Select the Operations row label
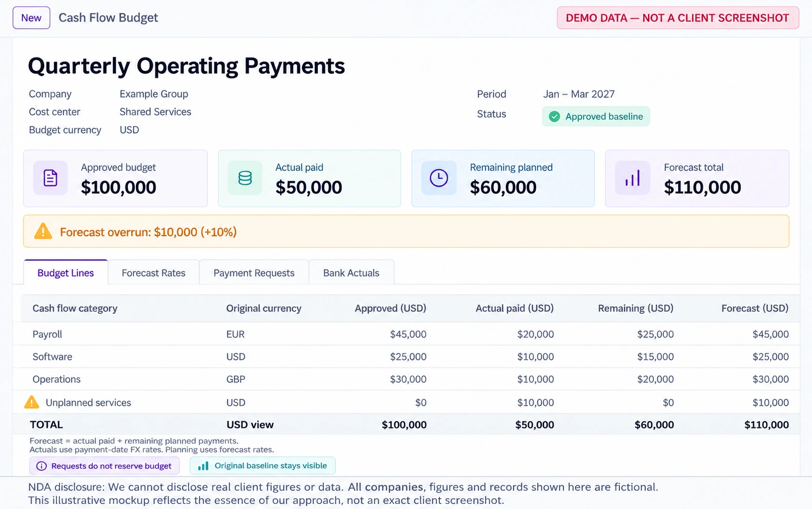Screen dimensions: 812x509 pos(56,379)
